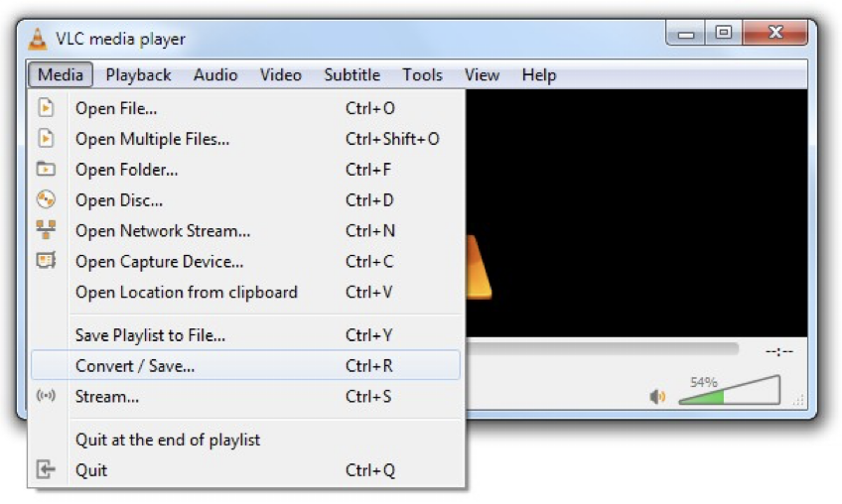Select Open Capture Device... entry
This screenshot has height=504, width=842.
pyautogui.click(x=245, y=261)
